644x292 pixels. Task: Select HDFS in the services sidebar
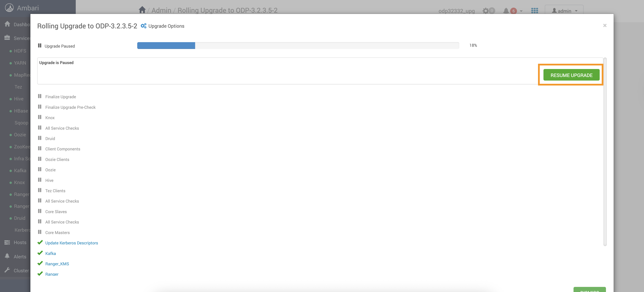click(x=20, y=51)
